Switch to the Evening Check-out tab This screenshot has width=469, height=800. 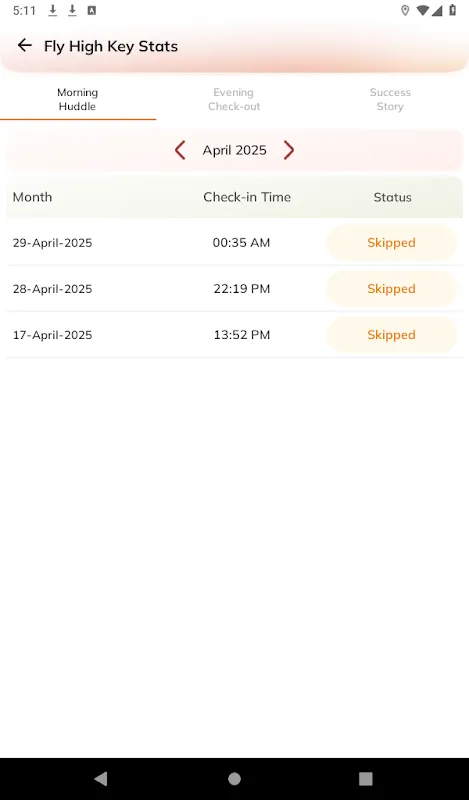(x=234, y=99)
